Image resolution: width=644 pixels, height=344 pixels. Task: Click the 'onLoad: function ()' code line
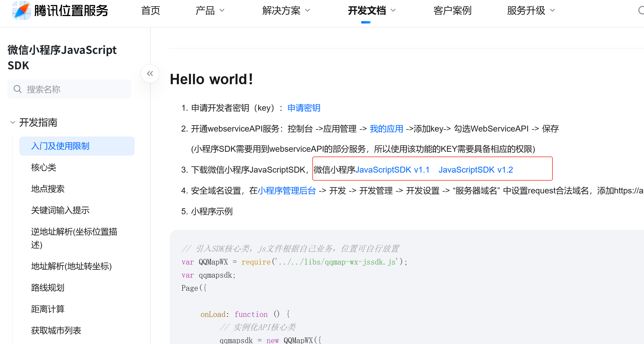pos(245,314)
